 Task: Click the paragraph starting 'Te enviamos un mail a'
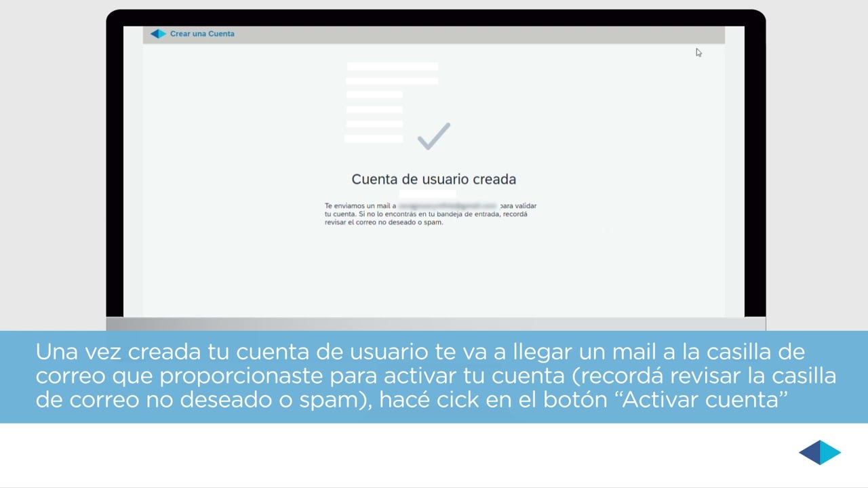[x=431, y=213]
